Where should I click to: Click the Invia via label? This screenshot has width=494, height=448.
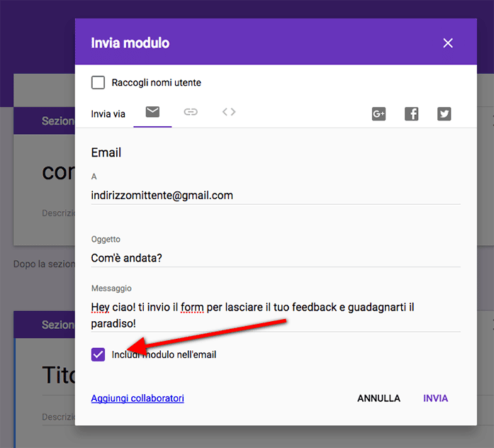pos(108,114)
